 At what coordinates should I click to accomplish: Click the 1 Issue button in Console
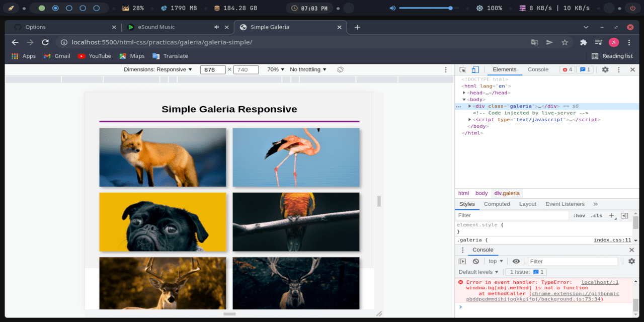point(525,272)
